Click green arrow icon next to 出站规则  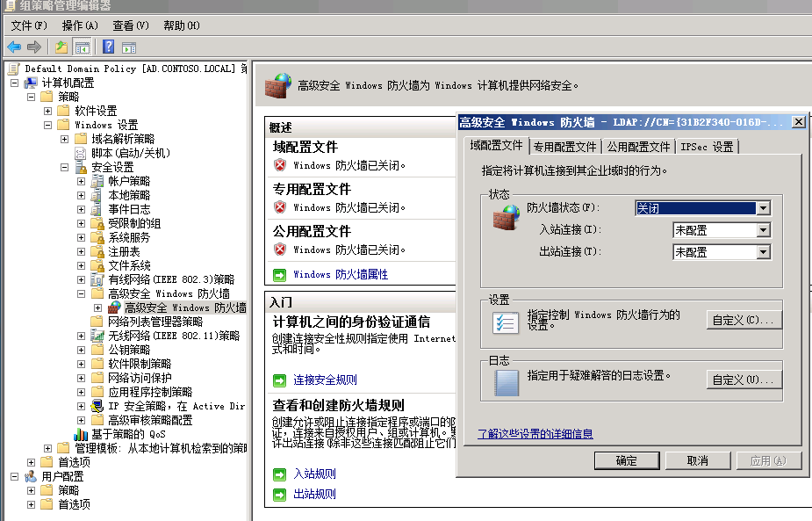pyautogui.click(x=280, y=495)
